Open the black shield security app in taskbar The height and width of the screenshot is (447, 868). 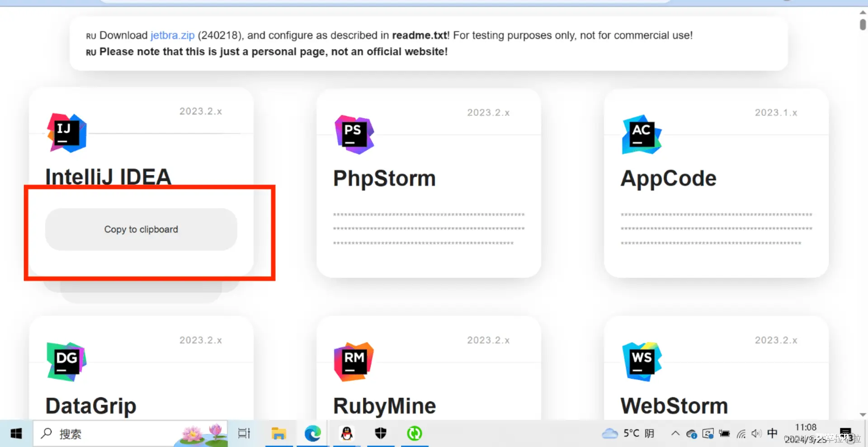pyautogui.click(x=381, y=433)
